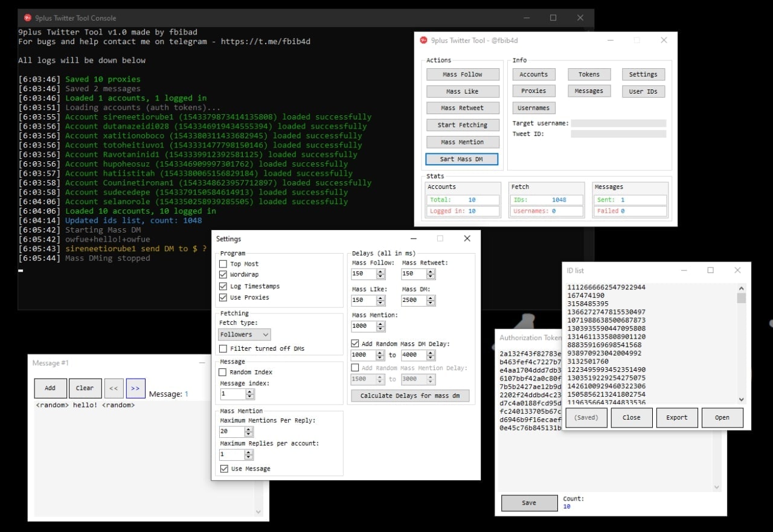Toggle Add Random Mass DM Delay
The height and width of the screenshot is (532, 773).
355,344
